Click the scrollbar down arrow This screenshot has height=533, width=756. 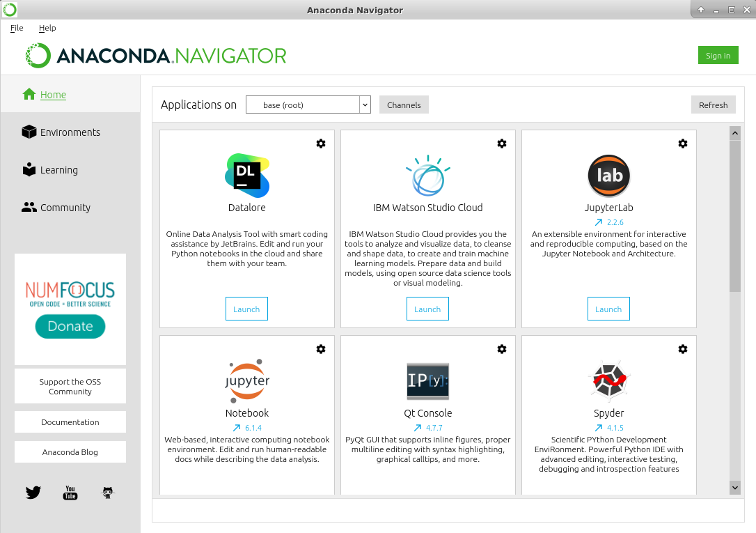tap(735, 488)
